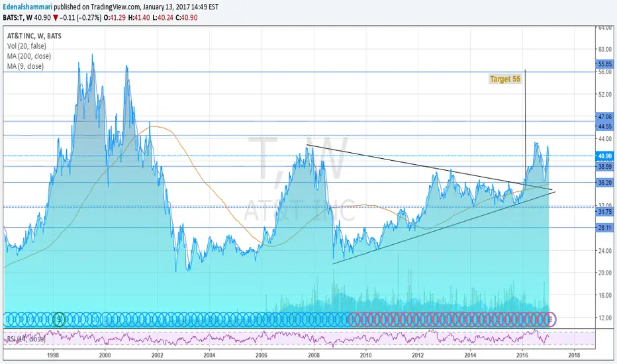The height and width of the screenshot is (364, 617).
Task: Click the 1998 label on time axis
Action: (x=53, y=355)
